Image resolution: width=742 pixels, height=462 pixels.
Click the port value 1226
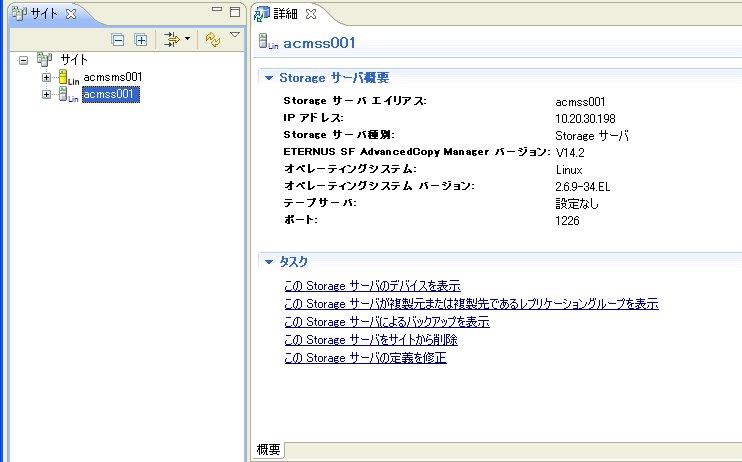click(x=567, y=221)
